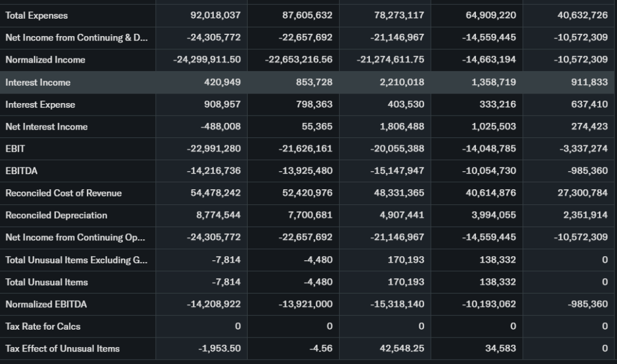This screenshot has height=364, width=617.
Task: Click the Interest Income value 2,210,018
Action: [x=401, y=83]
